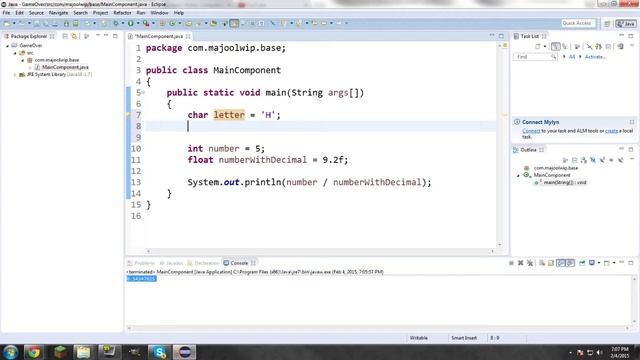Toggle Hide Non-Public Members in Outline

pos(611,160)
